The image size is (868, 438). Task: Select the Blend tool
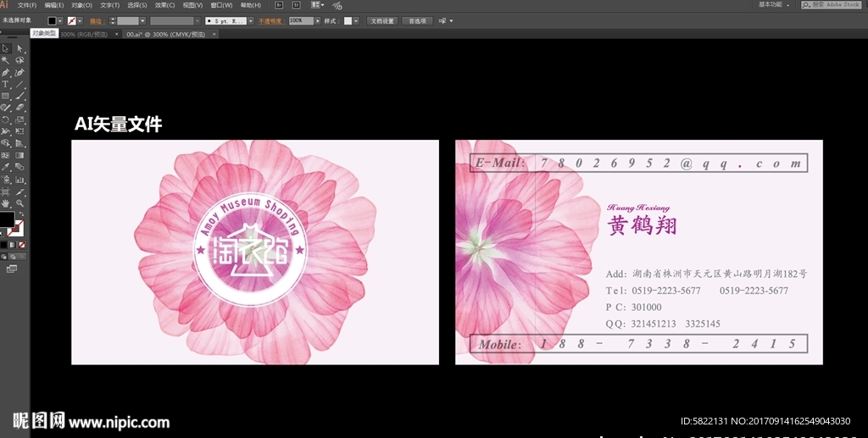tap(19, 167)
